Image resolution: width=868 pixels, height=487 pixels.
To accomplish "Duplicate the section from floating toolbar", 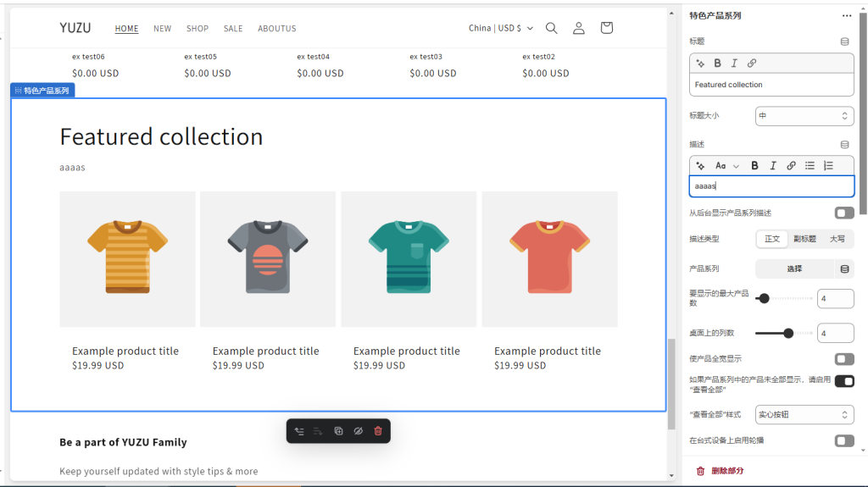I will (x=338, y=431).
